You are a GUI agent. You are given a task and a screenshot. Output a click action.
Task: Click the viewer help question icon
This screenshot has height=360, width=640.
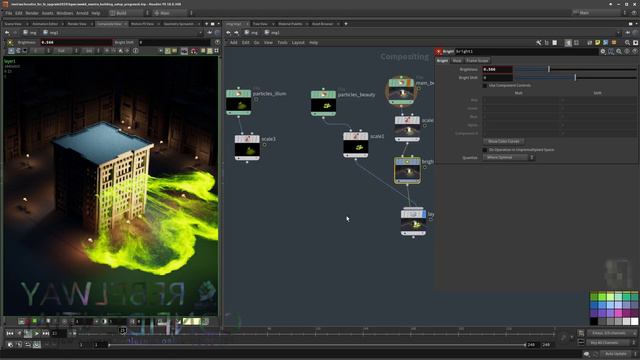pos(217,42)
